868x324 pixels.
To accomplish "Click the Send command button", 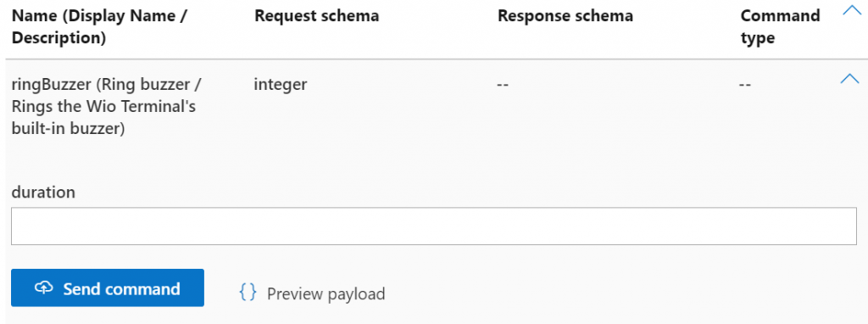I will pyautogui.click(x=108, y=288).
